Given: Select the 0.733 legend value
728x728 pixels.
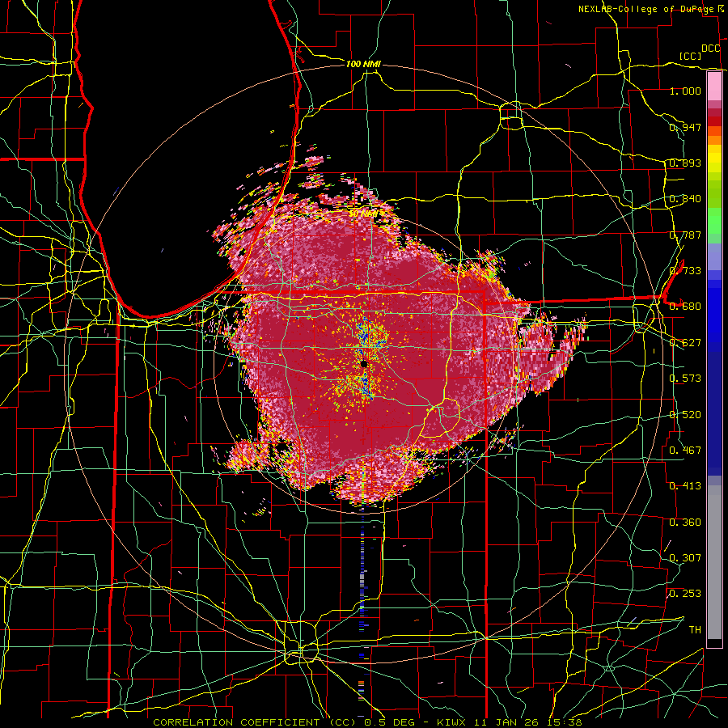Looking at the screenshot, I should 685,270.
